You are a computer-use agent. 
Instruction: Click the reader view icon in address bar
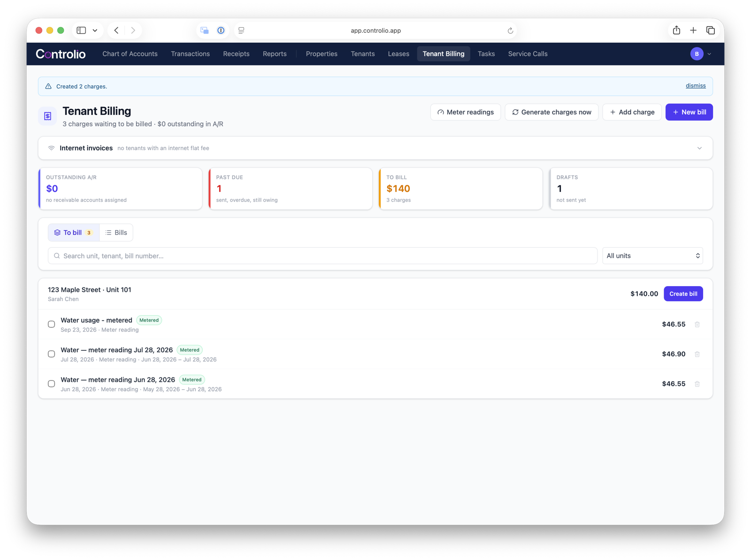pyautogui.click(x=241, y=30)
